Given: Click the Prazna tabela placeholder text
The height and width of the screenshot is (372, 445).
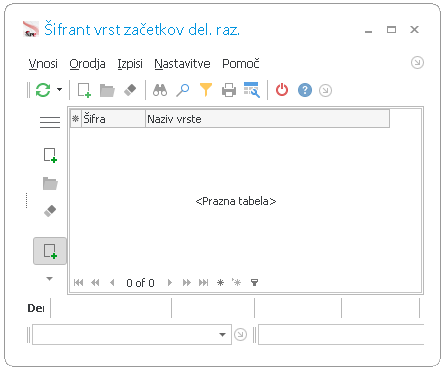Looking at the screenshot, I should click(236, 201).
